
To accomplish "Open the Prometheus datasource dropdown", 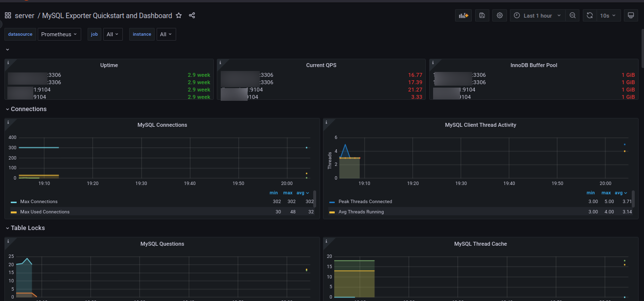I will [59, 34].
